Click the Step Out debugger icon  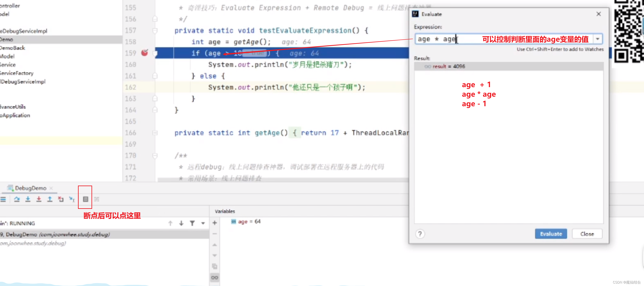pos(50,199)
